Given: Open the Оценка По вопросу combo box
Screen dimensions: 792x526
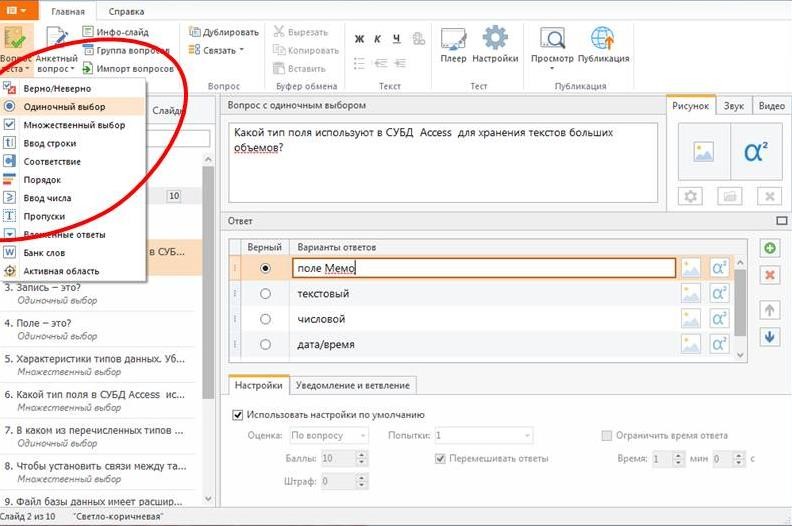Looking at the screenshot, I should 329,435.
